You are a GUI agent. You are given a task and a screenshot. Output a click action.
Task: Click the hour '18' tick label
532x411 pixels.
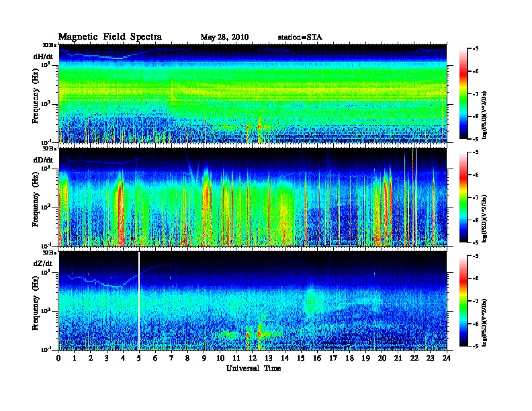tap(349, 359)
